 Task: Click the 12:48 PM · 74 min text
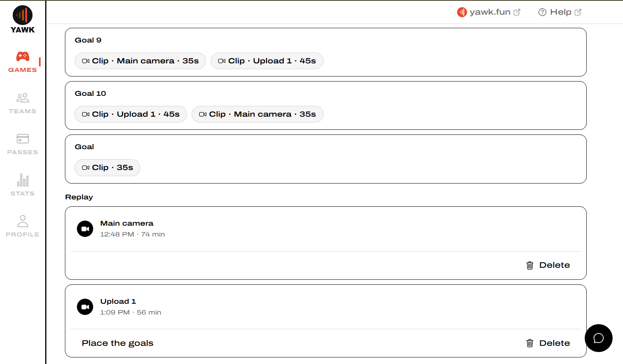pos(133,234)
